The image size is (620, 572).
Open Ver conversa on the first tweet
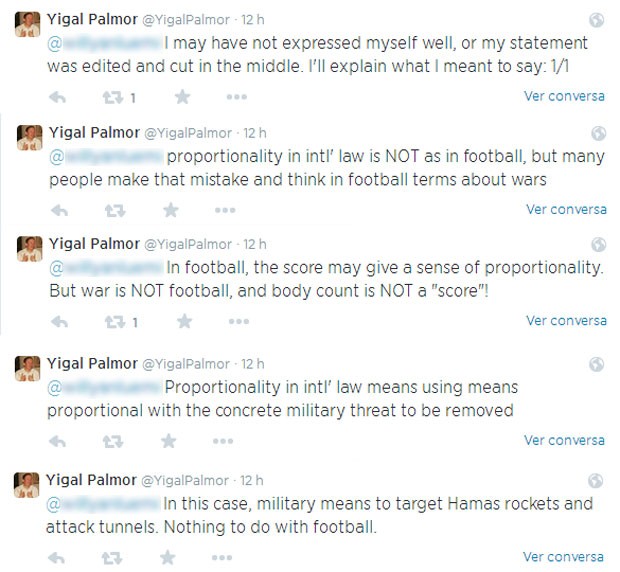click(x=564, y=96)
